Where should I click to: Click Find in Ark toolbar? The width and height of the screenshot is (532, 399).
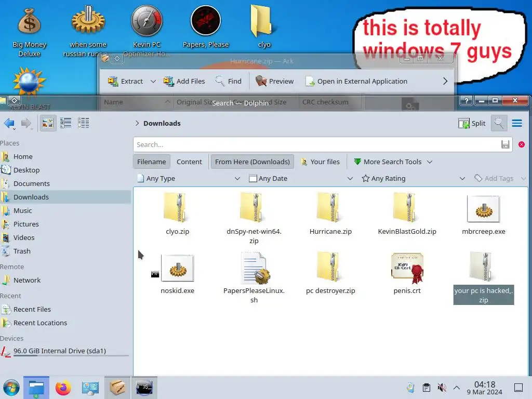tap(229, 82)
